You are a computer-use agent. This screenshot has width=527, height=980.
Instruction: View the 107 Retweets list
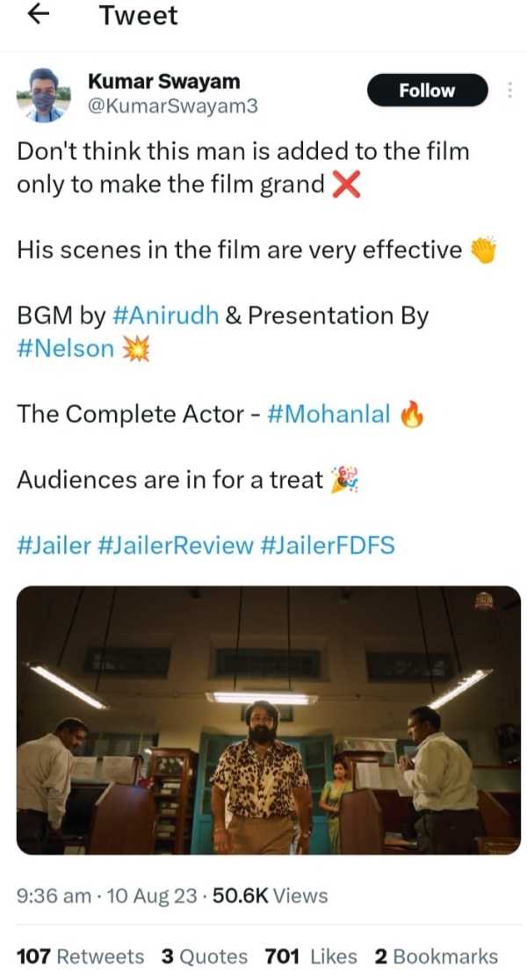tap(80, 956)
